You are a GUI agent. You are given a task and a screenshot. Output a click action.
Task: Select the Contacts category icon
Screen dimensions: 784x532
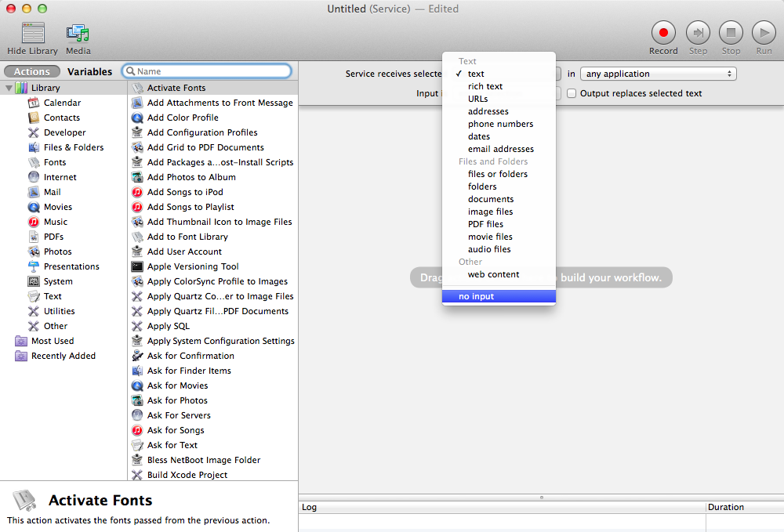tap(34, 118)
